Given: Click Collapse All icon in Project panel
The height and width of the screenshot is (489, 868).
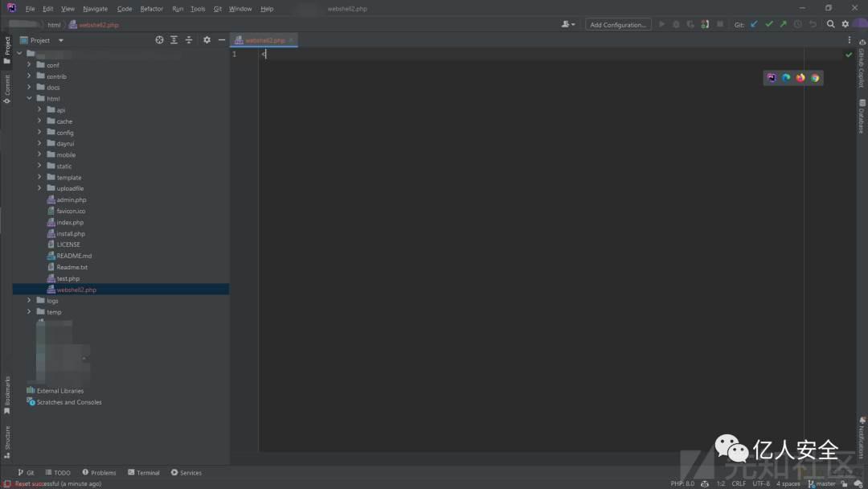Looking at the screenshot, I should (x=189, y=40).
